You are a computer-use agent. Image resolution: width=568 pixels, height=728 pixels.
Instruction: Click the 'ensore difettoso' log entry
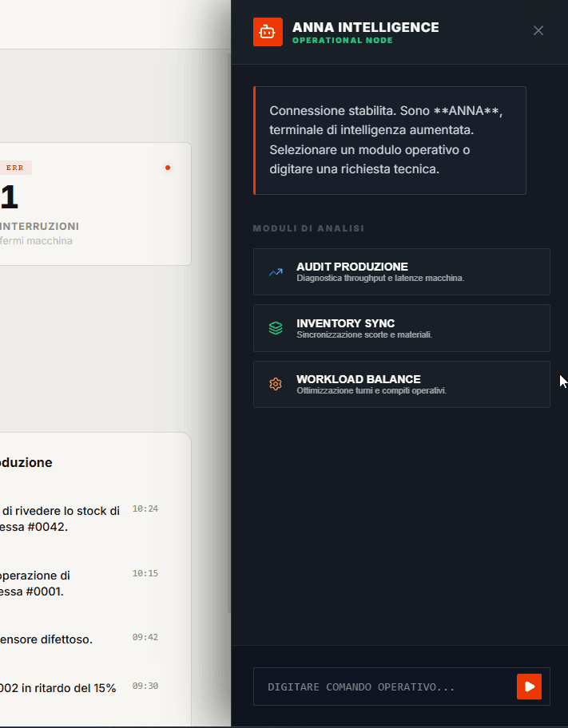coord(46,639)
